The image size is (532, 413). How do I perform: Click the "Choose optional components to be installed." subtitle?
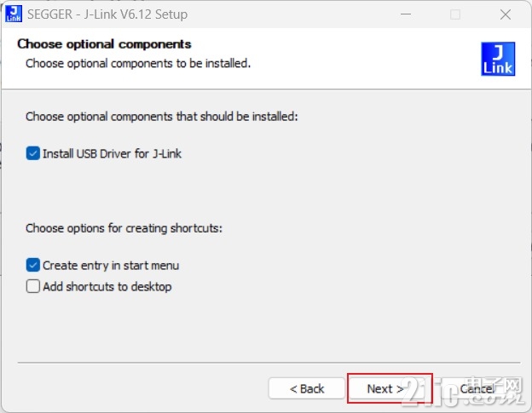click(x=138, y=63)
